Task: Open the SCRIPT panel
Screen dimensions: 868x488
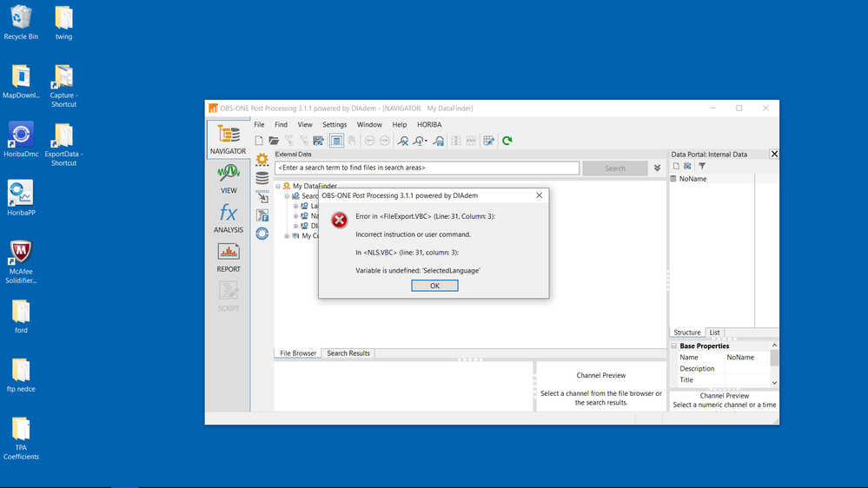Action: pos(228,297)
